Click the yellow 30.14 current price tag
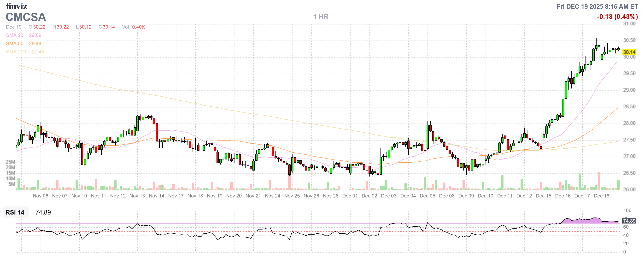644x259 pixels. click(629, 52)
